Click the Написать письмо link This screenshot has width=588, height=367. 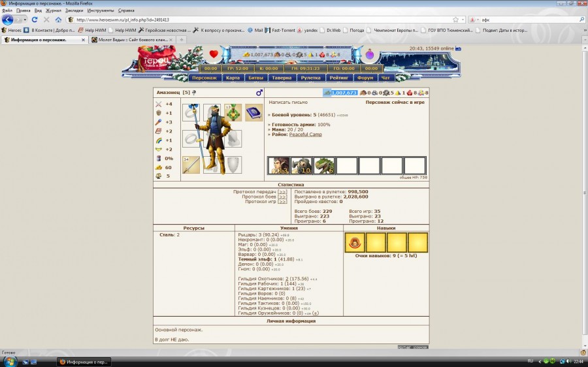[x=288, y=102]
